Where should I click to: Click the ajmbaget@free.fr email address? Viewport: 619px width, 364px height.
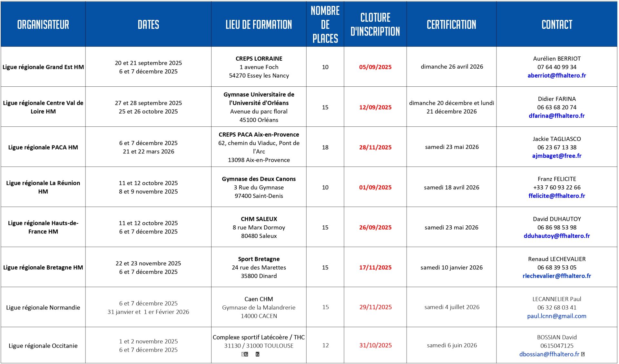click(556, 156)
